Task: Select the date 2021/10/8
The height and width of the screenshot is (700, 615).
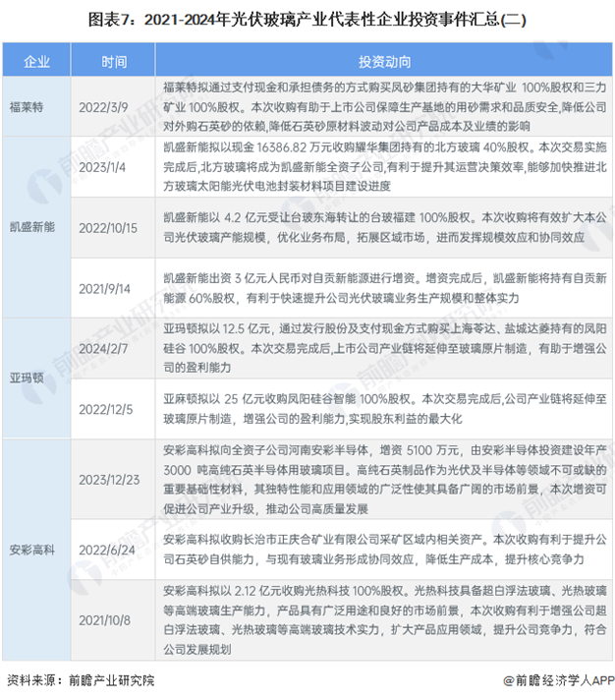Action: tap(105, 620)
